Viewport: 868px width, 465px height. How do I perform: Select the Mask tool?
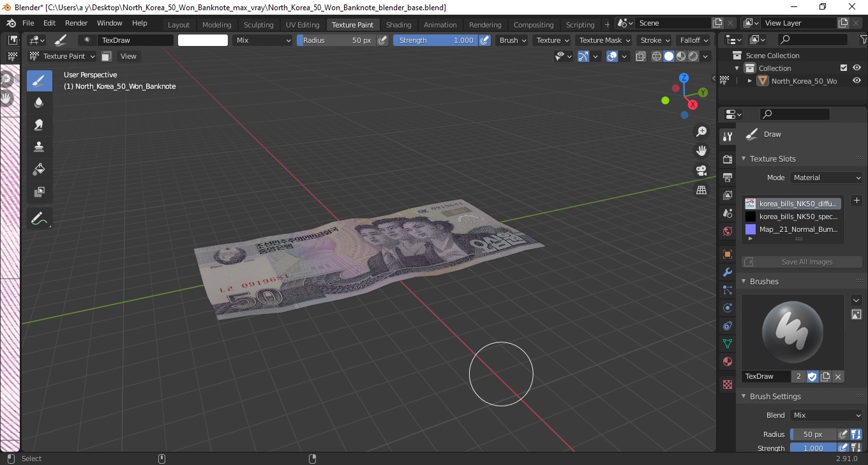click(39, 192)
